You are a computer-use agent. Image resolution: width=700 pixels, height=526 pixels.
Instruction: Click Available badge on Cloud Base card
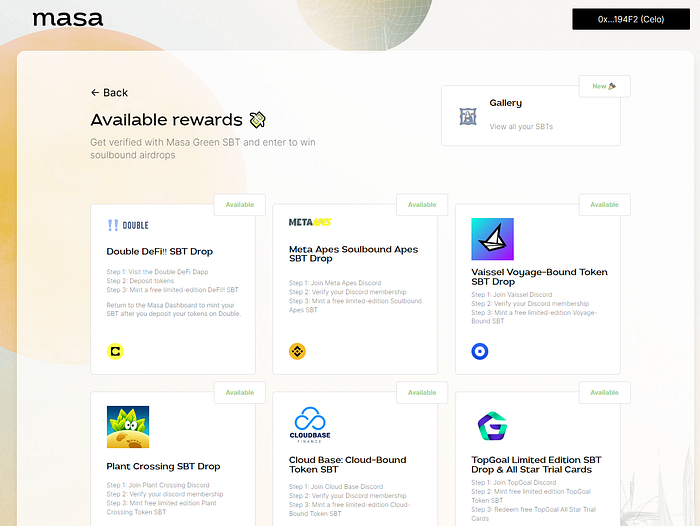point(422,392)
